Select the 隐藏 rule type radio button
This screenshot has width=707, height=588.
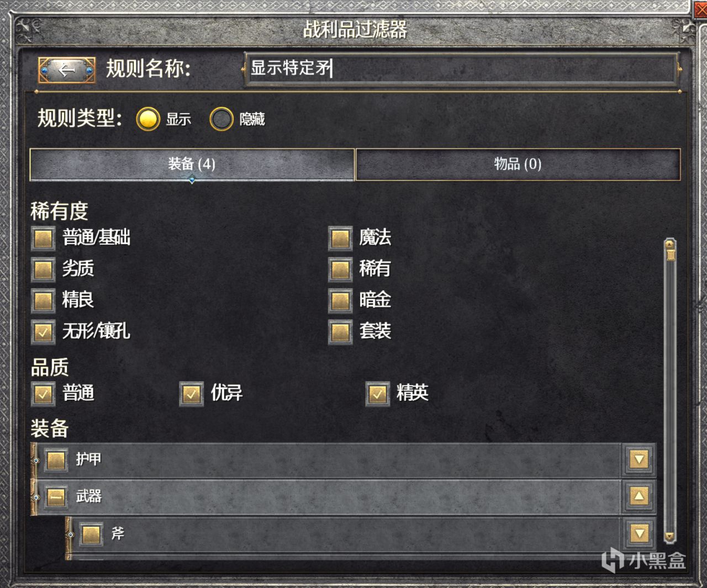221,119
